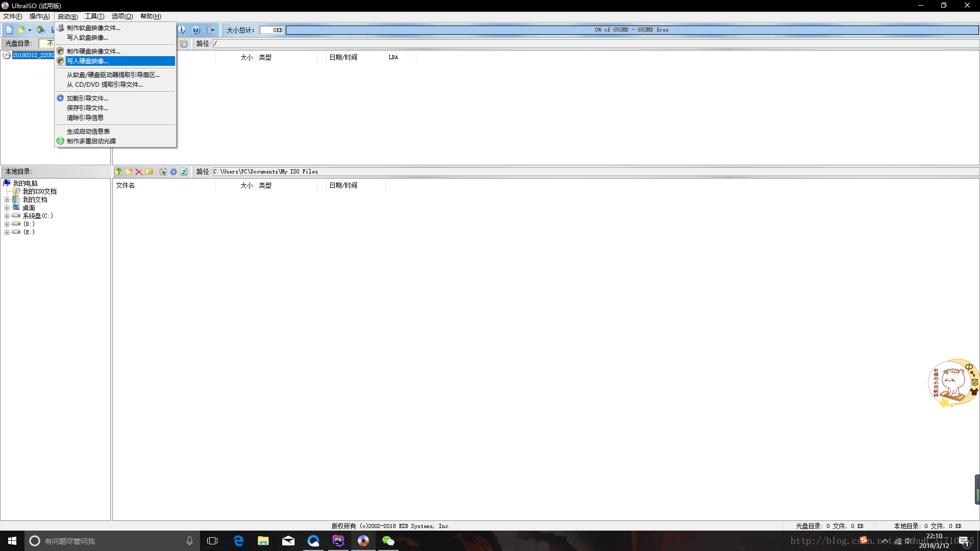Select 我的ISO文档 tree item

point(39,192)
